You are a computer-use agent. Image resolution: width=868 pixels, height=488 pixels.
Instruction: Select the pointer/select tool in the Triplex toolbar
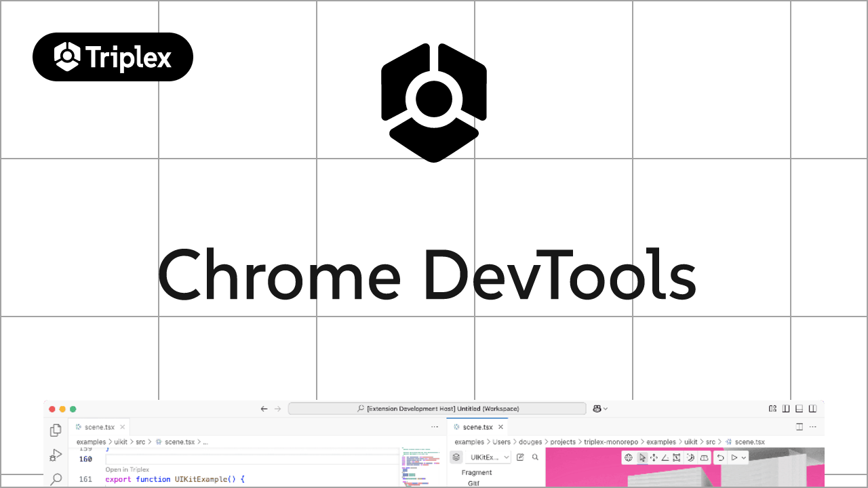(x=642, y=457)
